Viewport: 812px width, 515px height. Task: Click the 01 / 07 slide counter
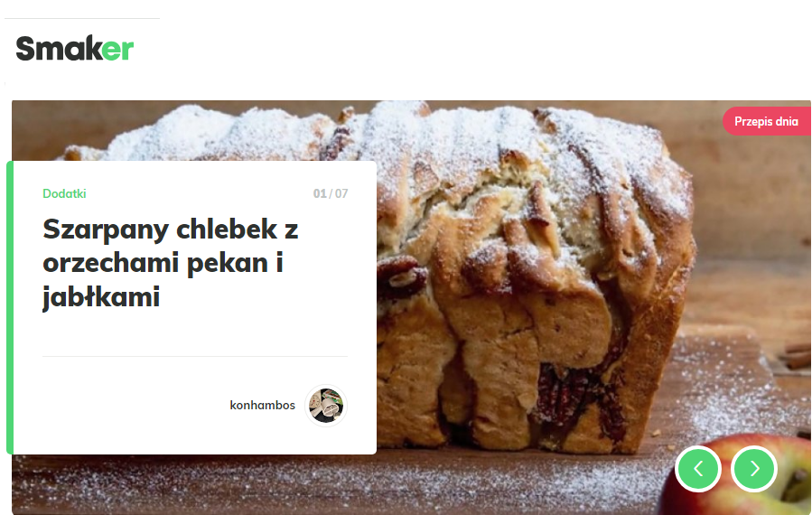tap(331, 193)
